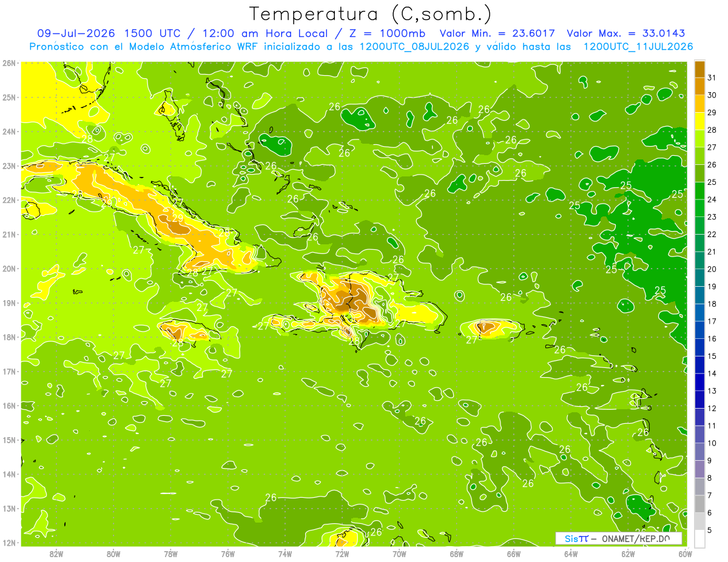This screenshot has width=728, height=562.
Task: Click the "24N" latitude label
Action: coord(8,132)
